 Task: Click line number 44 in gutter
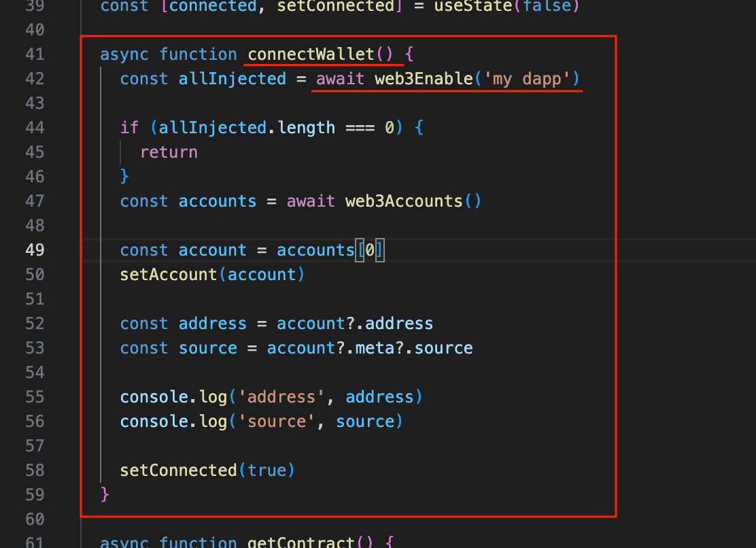click(35, 127)
